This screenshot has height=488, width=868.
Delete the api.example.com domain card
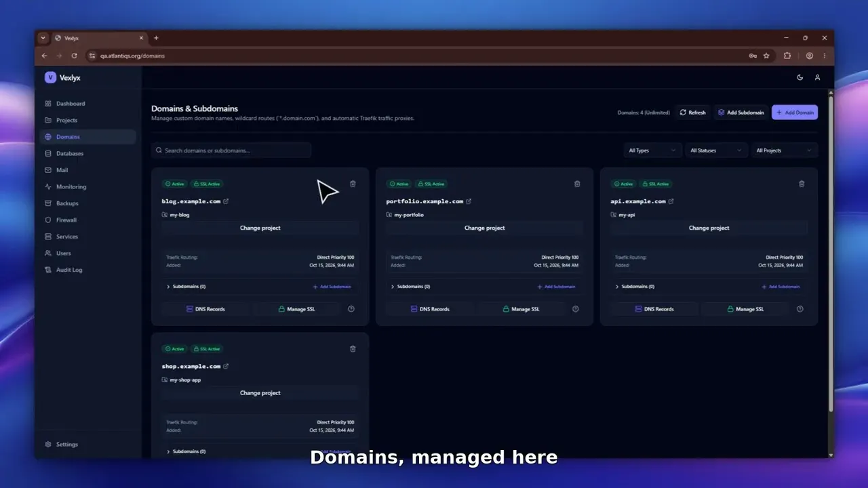pyautogui.click(x=802, y=184)
